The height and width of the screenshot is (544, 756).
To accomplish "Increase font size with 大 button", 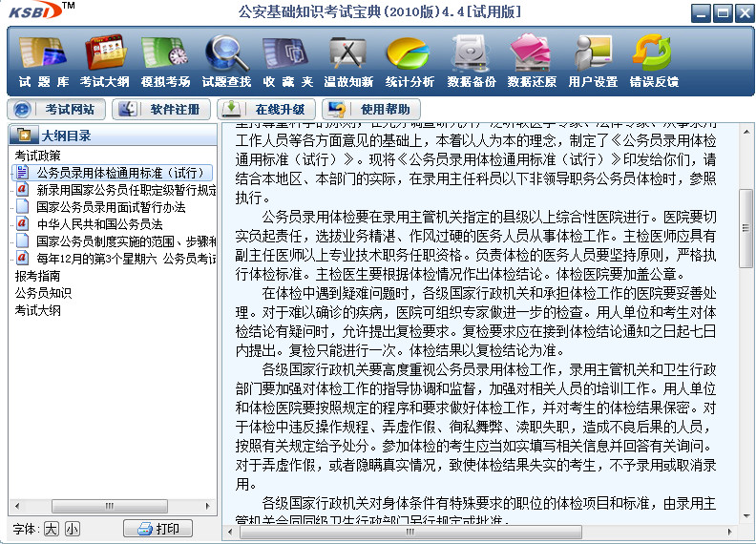I will click(52, 529).
